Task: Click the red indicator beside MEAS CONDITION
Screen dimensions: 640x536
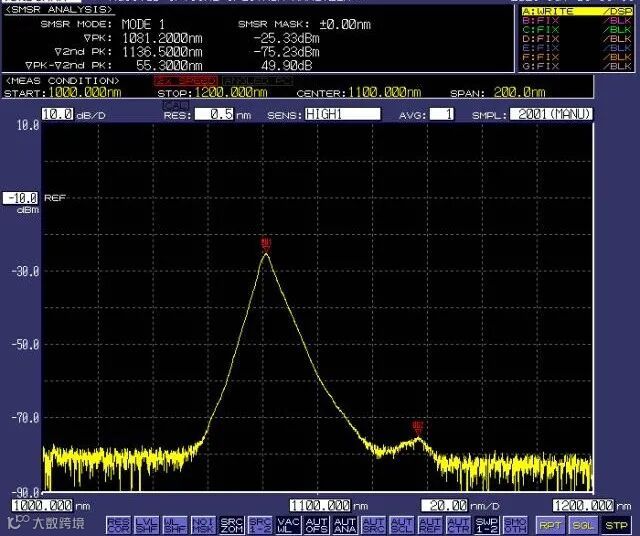Action: tap(186, 81)
